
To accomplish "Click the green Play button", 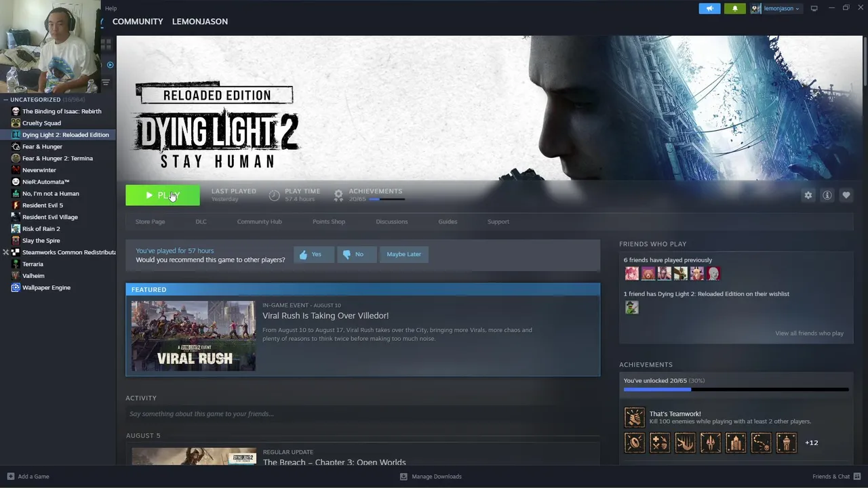I will [163, 195].
